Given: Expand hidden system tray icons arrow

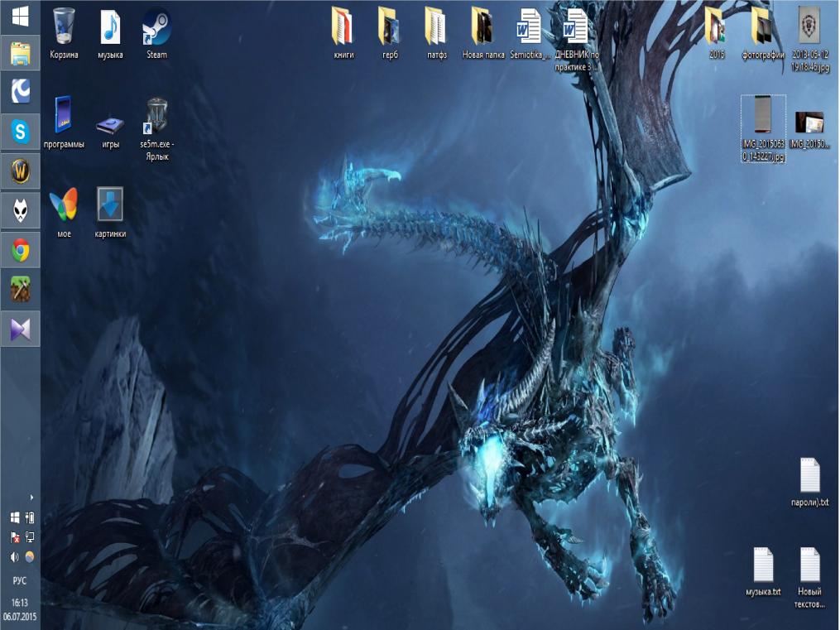Looking at the screenshot, I should coord(31,498).
